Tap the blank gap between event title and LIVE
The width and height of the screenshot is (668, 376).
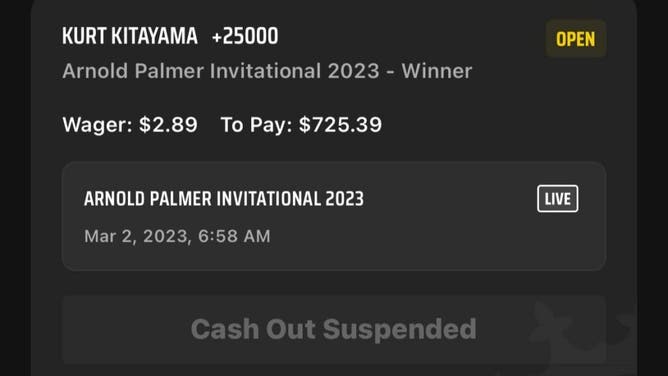click(449, 199)
